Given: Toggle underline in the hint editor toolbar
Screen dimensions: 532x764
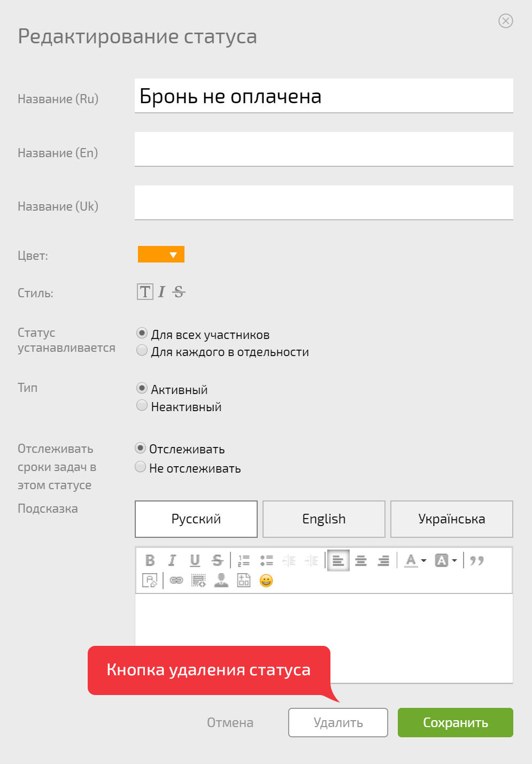Looking at the screenshot, I should tap(195, 560).
